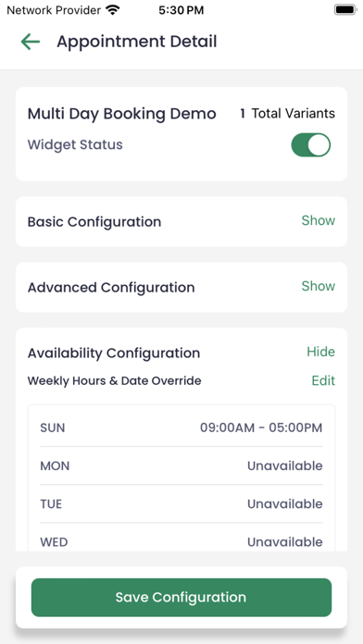Viewport: 363px width, 644px height.
Task: Select the MON Unavailable row
Action: [x=181, y=465]
